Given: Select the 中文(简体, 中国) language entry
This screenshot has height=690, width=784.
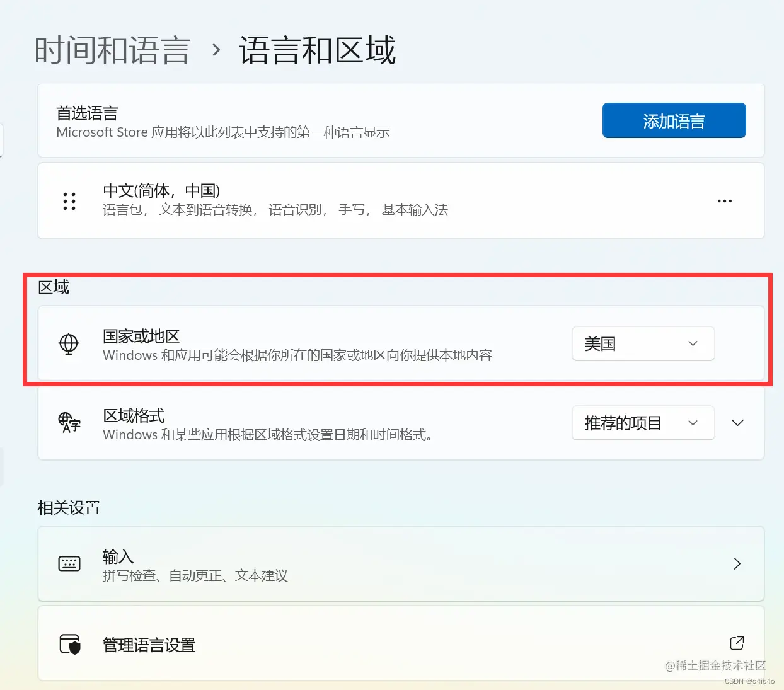Looking at the screenshot, I should (x=401, y=201).
